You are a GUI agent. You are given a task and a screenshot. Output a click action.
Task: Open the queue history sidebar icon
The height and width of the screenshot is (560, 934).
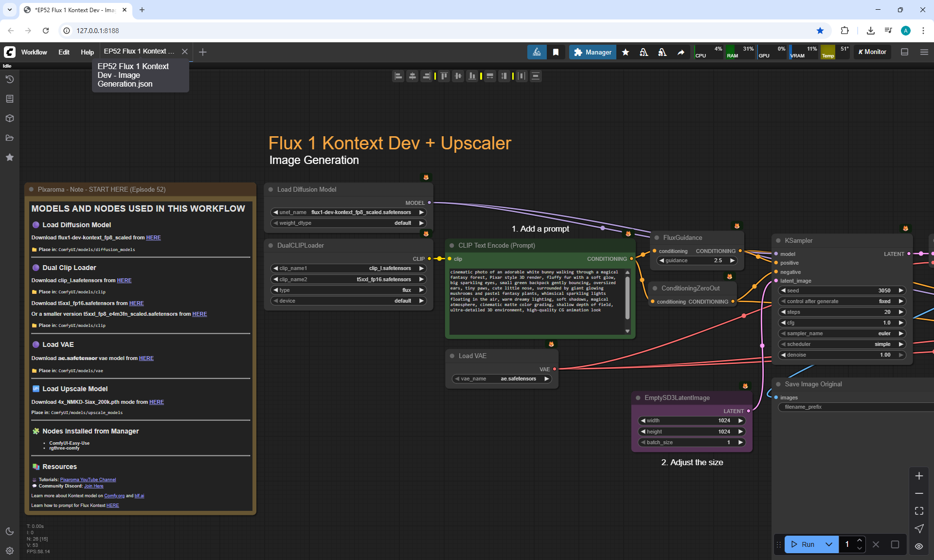[x=10, y=79]
